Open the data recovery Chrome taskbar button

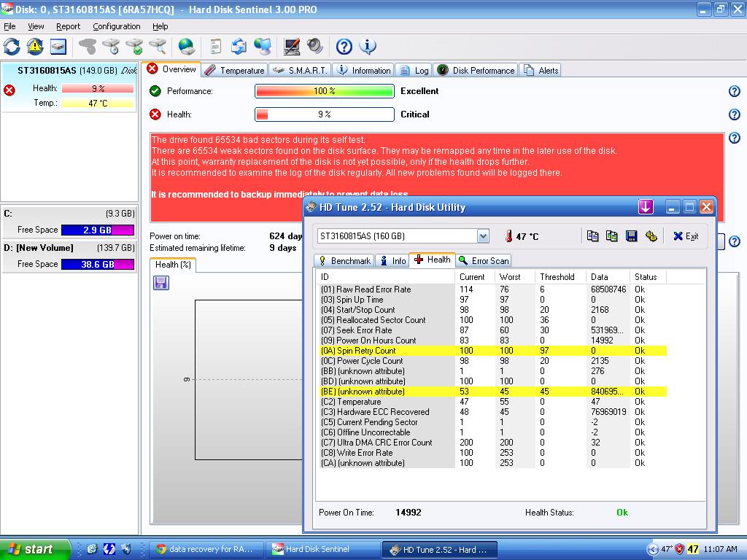point(206,549)
